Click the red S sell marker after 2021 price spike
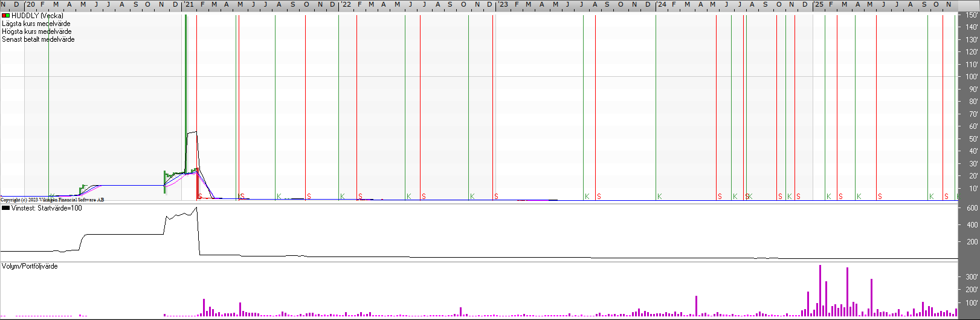 point(200,197)
